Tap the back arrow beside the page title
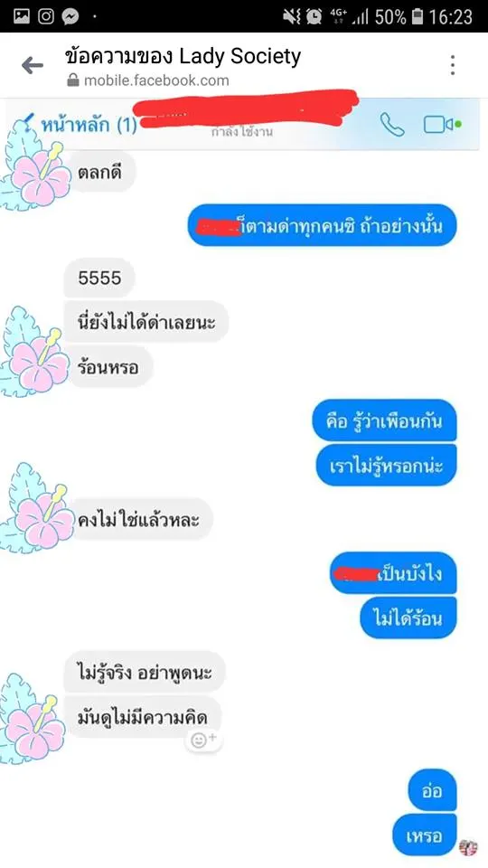This screenshot has width=488, height=868. [x=33, y=66]
